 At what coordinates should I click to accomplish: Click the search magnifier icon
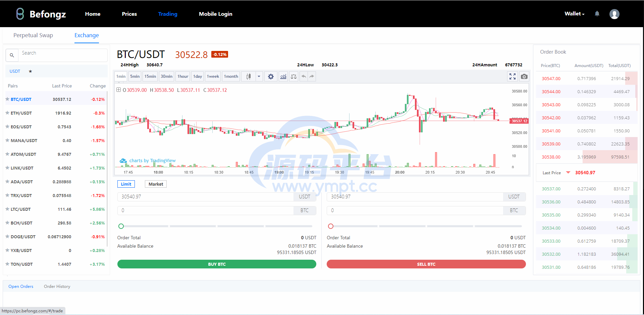[12, 55]
